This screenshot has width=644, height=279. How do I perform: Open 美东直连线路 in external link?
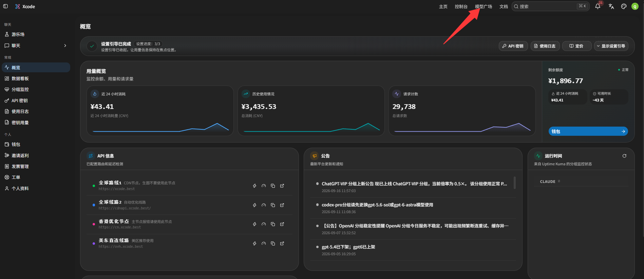coord(282,243)
